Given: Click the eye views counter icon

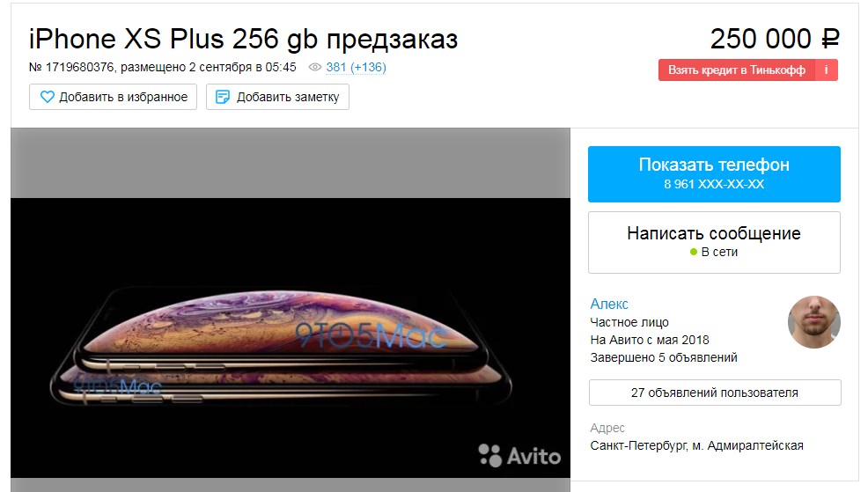Looking at the screenshot, I should tap(314, 67).
